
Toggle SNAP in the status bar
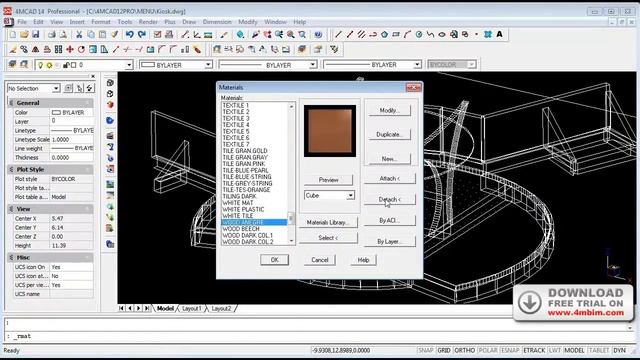coord(425,350)
